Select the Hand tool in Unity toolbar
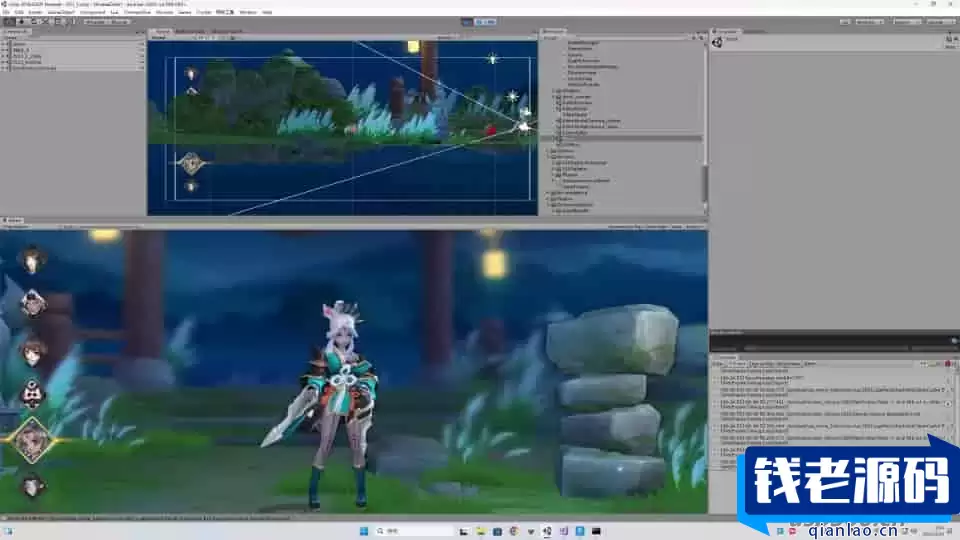This screenshot has height=540, width=960. tap(9, 21)
